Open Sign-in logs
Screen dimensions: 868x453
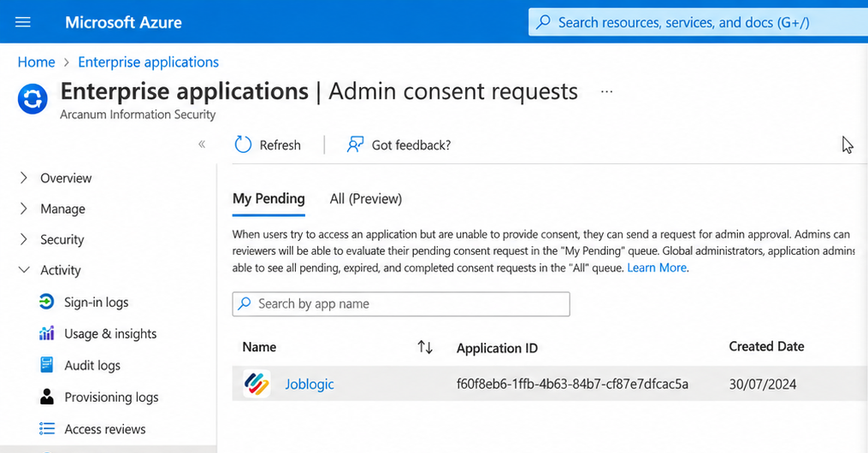97,302
